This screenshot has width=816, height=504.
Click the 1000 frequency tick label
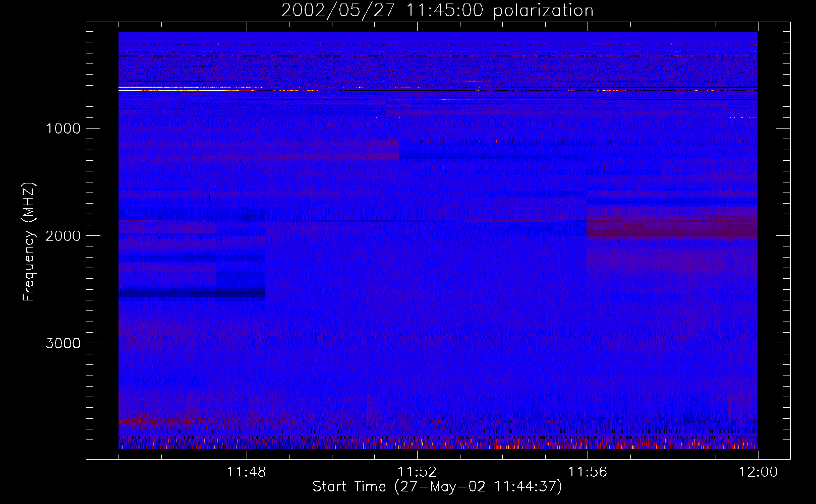click(x=63, y=129)
